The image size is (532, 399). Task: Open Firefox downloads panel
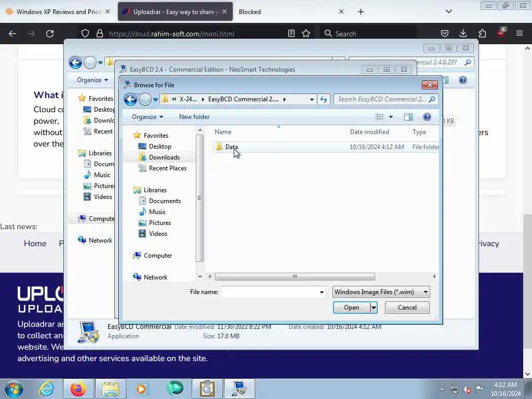click(x=463, y=34)
